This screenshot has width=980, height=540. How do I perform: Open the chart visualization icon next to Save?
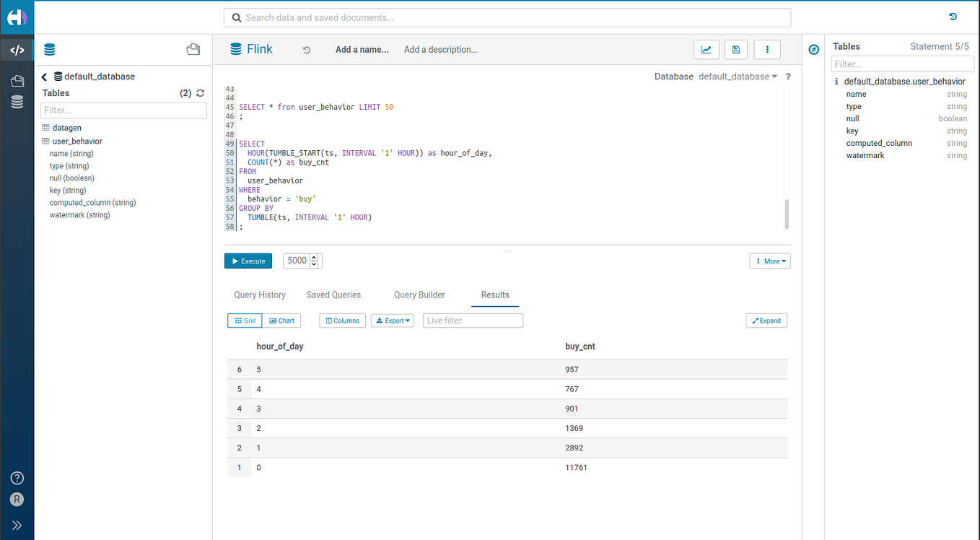click(x=706, y=49)
